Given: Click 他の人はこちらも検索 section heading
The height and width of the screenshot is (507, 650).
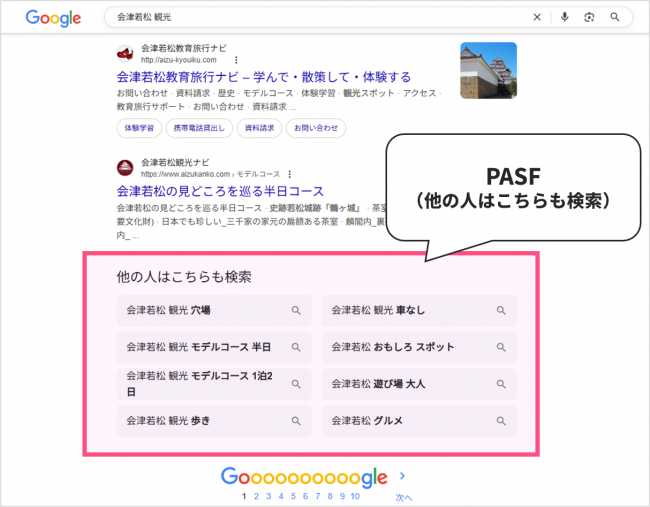Looking at the screenshot, I should click(x=184, y=277).
